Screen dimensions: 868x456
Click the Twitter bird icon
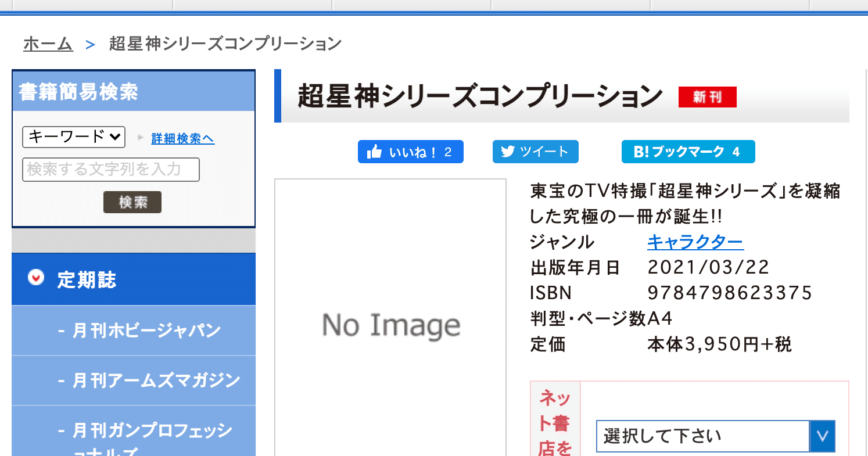(508, 152)
